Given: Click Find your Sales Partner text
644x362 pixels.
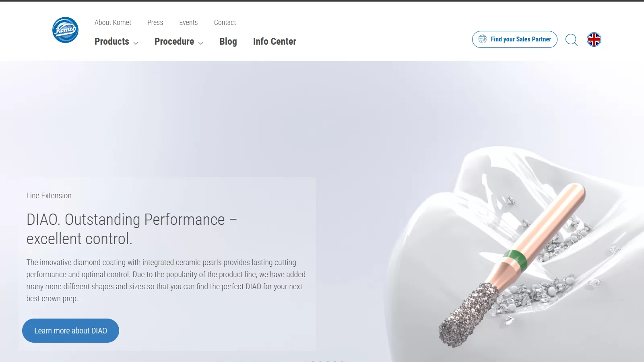Looking at the screenshot, I should click(521, 39).
